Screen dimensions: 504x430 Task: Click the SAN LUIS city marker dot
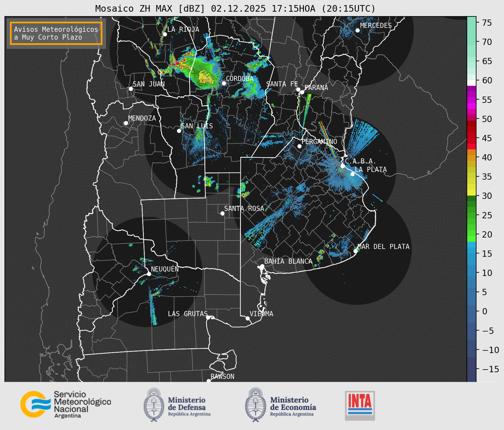(x=179, y=131)
